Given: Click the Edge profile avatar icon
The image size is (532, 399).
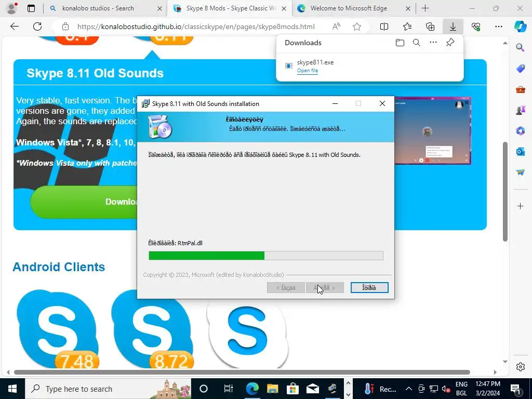Looking at the screenshot, I should (12, 8).
